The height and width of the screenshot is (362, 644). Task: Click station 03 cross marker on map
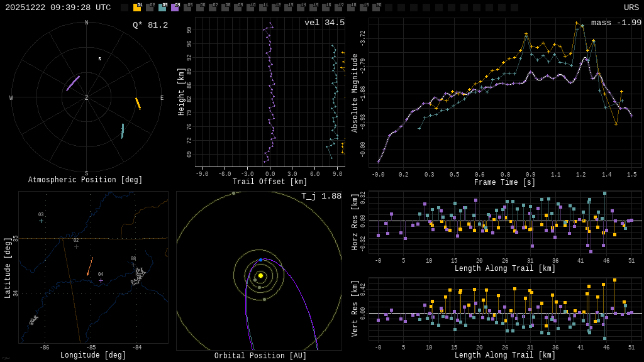coord(41,221)
